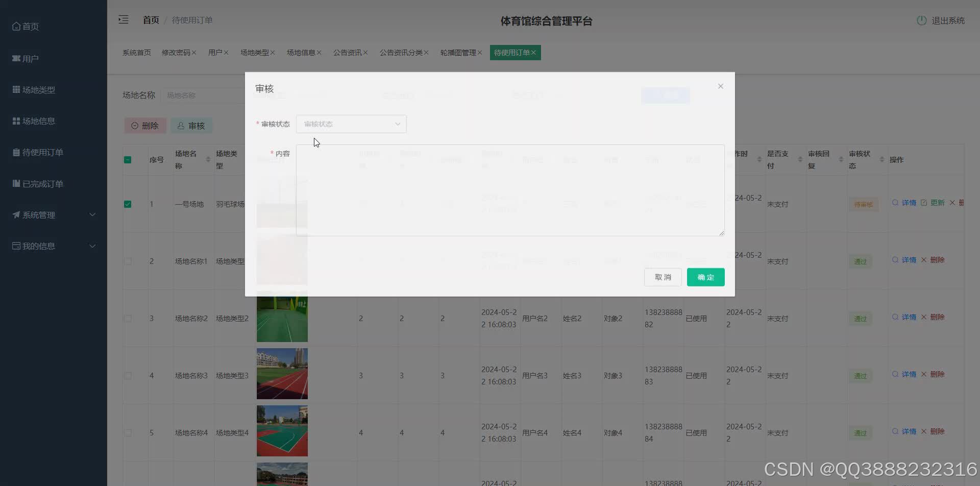Image resolution: width=980 pixels, height=486 pixels.
Task: Check the row 4 场地名称3 checkbox
Action: [x=128, y=376]
